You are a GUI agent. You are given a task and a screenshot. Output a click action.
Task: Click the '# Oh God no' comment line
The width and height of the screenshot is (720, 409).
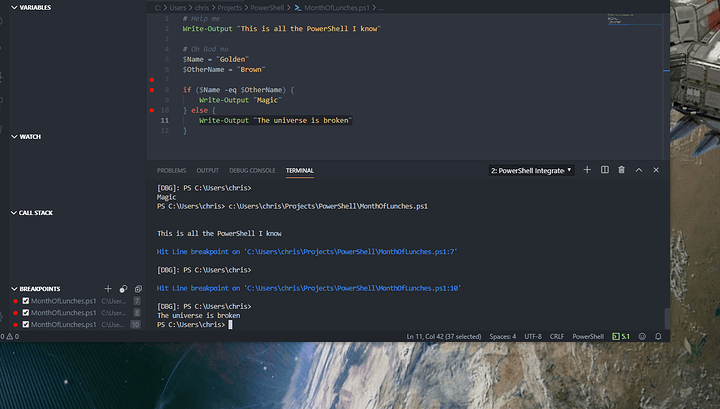point(205,49)
